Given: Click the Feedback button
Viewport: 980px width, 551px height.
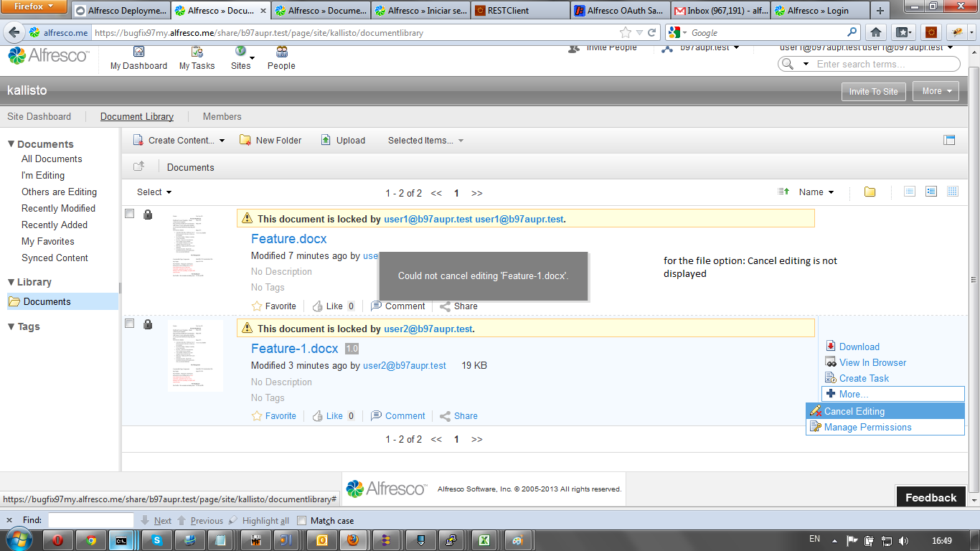Looking at the screenshot, I should pos(930,497).
